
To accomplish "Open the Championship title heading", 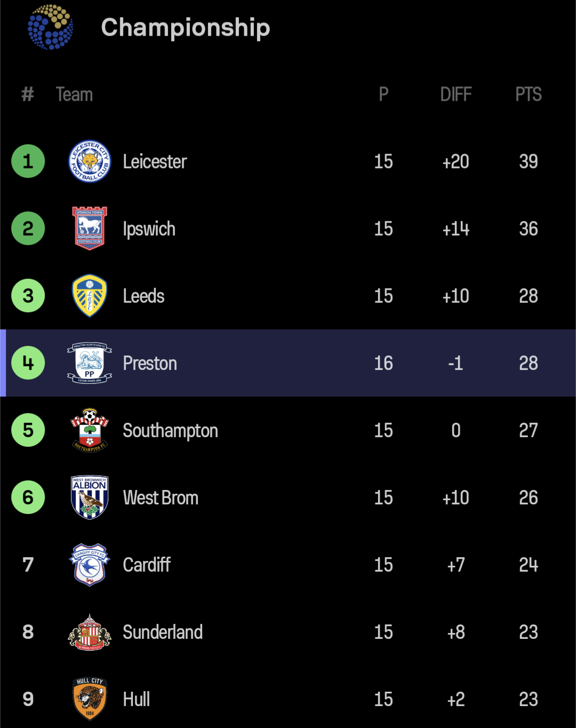I will coord(186,28).
